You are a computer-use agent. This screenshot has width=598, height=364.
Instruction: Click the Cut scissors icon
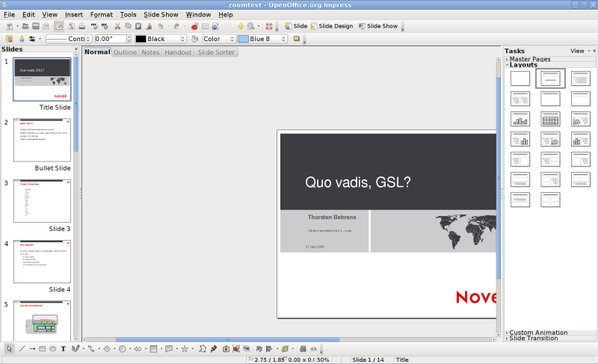pyautogui.click(x=117, y=26)
